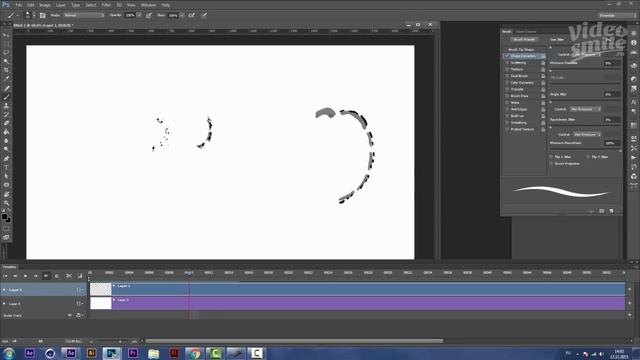This screenshot has height=360, width=640.
Task: Play the timeline animation
Action: coord(25,276)
